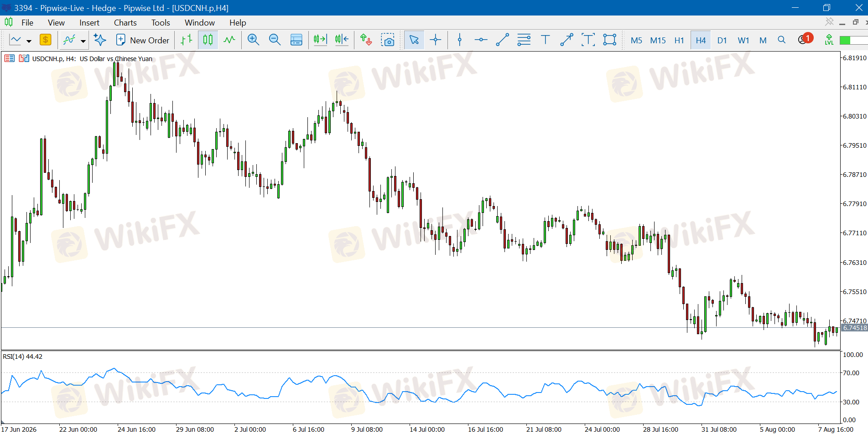Zoom out on the chart
Image resolution: width=868 pixels, height=434 pixels.
point(275,40)
